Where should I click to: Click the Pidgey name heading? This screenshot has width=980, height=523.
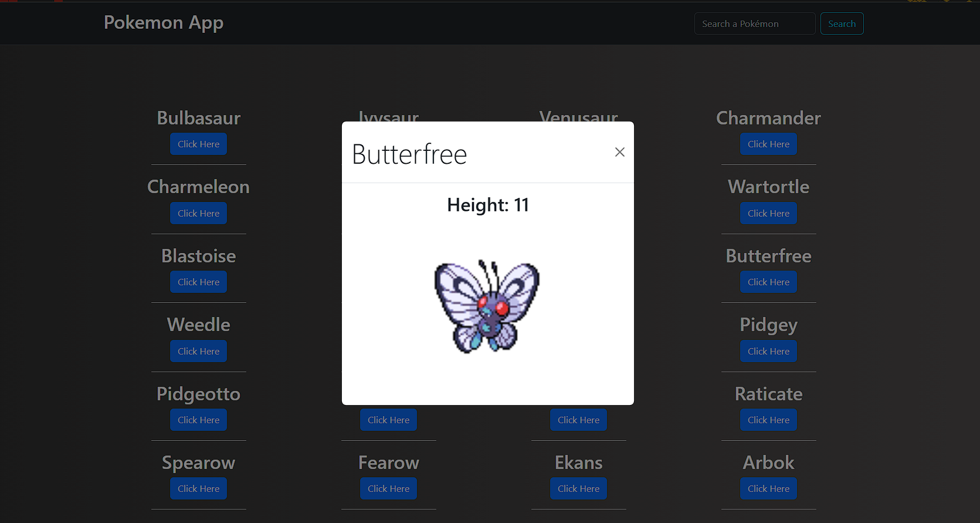pyautogui.click(x=768, y=325)
